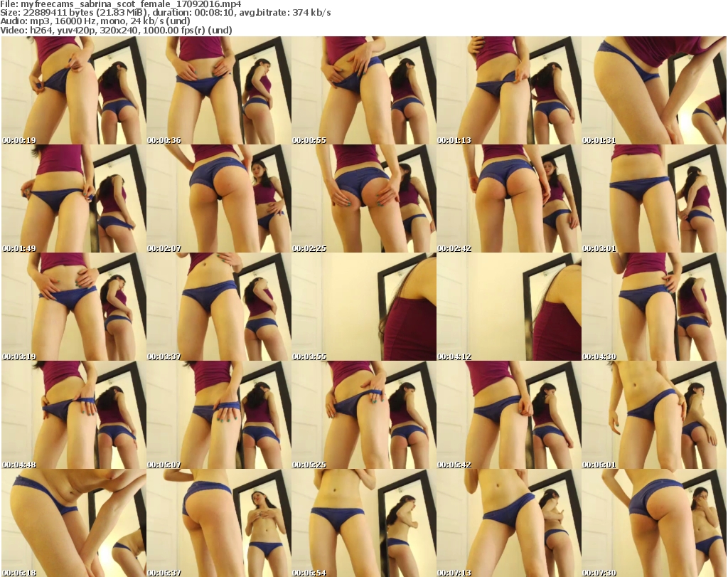Select the thumbnail at 00:06:54
This screenshot has width=728, height=577.
pyautogui.click(x=363, y=523)
